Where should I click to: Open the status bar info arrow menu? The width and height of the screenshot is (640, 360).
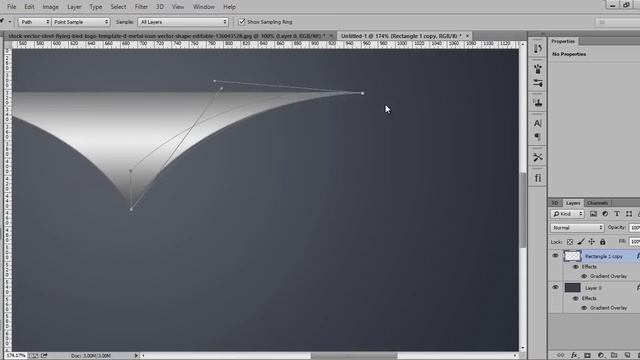tap(136, 356)
